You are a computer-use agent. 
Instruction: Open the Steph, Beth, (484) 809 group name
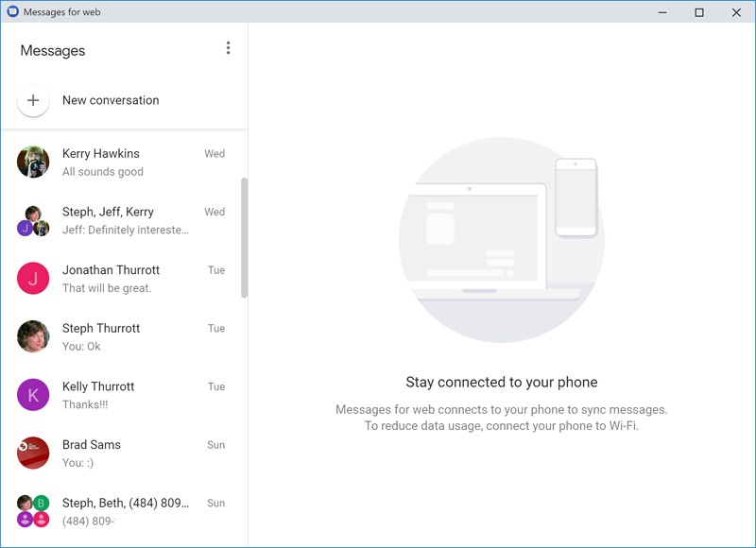click(x=126, y=503)
